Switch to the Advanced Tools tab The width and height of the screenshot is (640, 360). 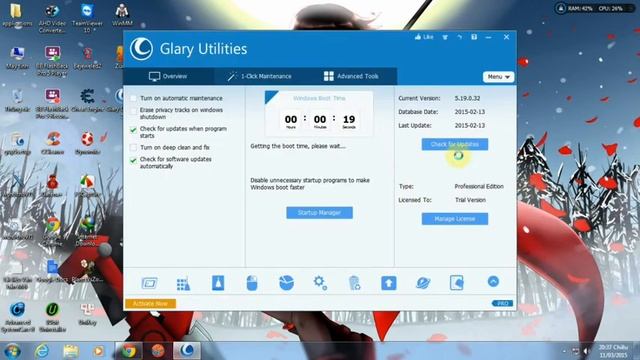click(351, 76)
